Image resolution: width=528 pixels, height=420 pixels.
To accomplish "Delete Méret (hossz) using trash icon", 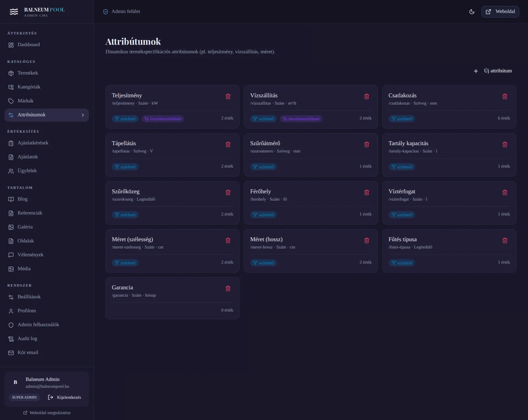I will pos(366,241).
